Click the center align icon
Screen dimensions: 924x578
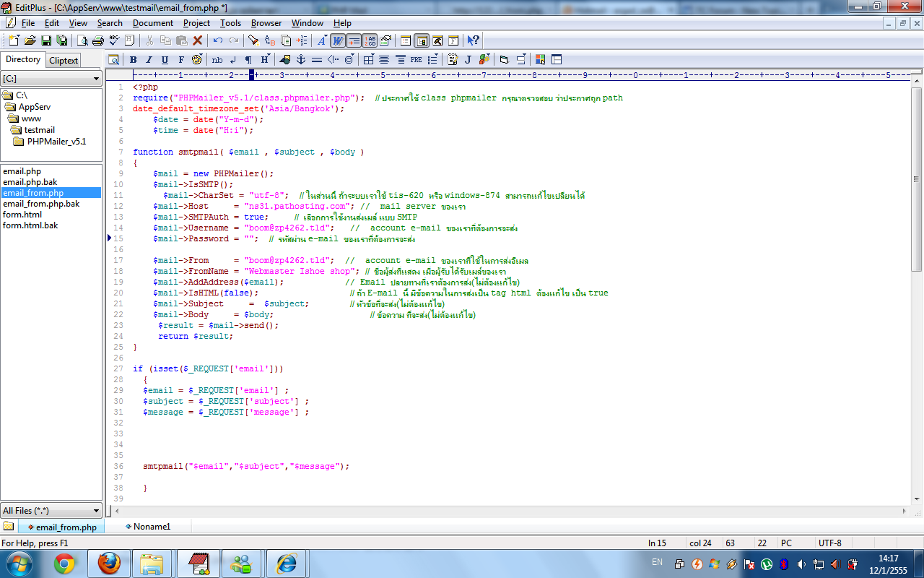pyautogui.click(x=385, y=59)
